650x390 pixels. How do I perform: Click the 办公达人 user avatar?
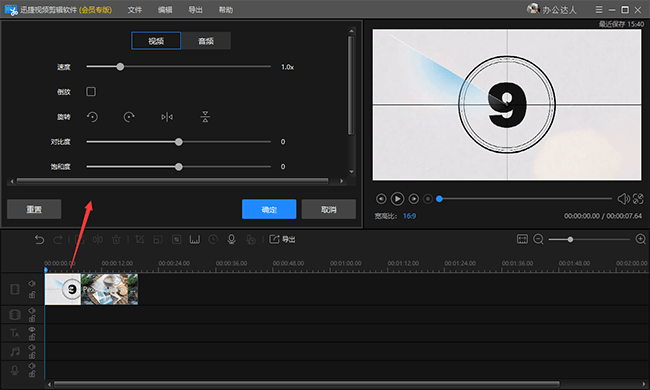533,8
